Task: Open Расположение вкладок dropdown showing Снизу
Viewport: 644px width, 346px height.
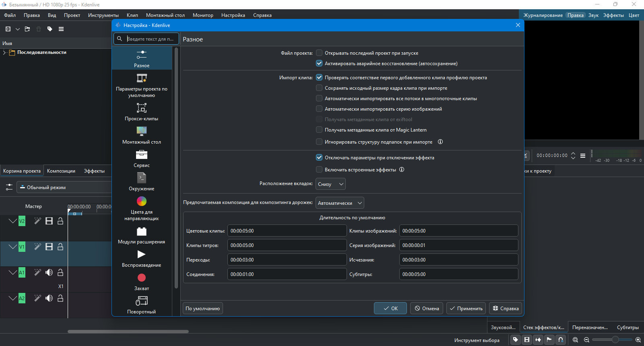Action: (x=330, y=184)
